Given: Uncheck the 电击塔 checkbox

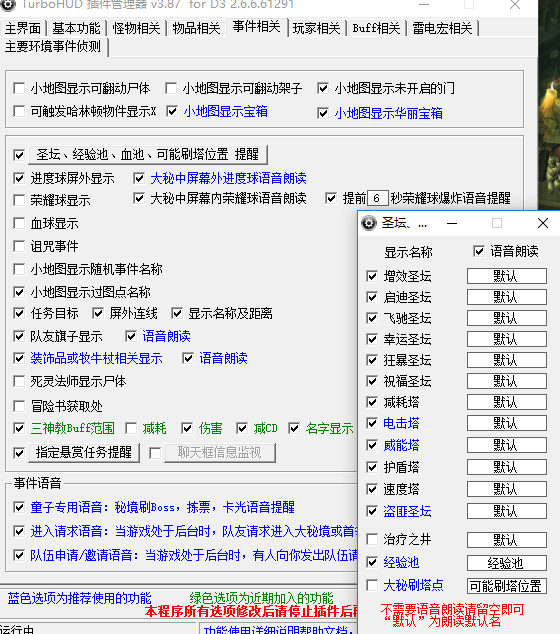Looking at the screenshot, I should [x=372, y=423].
